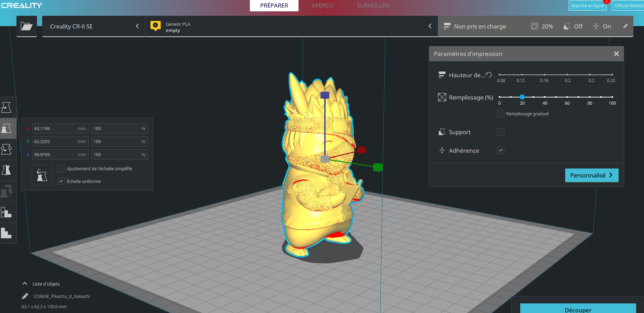Click the Personnalisé button
The image size is (644, 313).
tap(592, 175)
